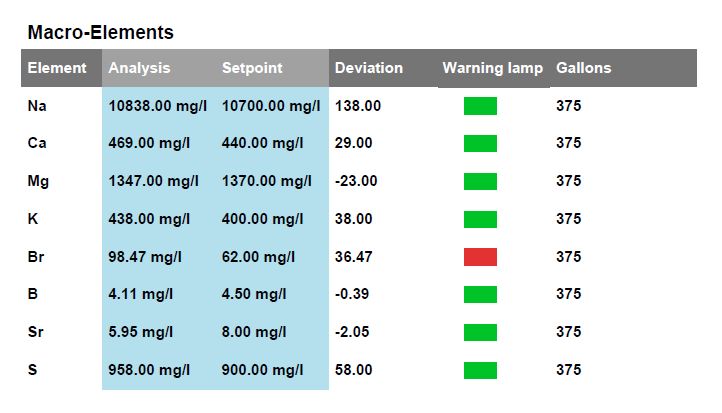The image size is (722, 413).
Task: Click the Warning lamp column header
Action: point(493,68)
